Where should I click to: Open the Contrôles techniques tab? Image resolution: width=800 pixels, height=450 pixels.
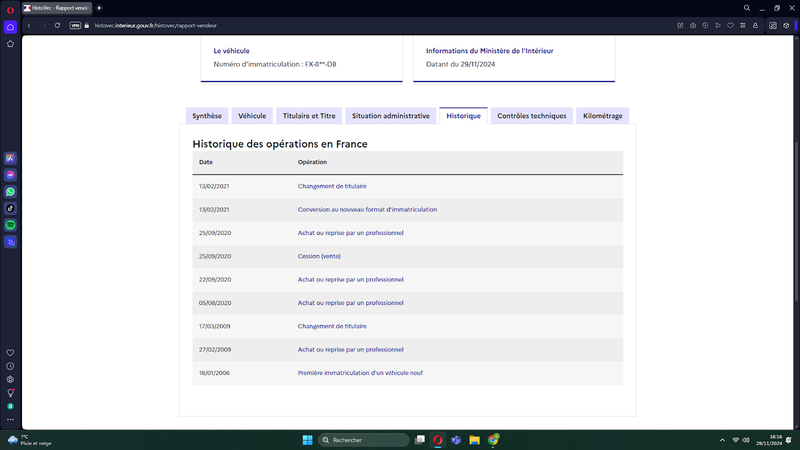[x=532, y=116]
